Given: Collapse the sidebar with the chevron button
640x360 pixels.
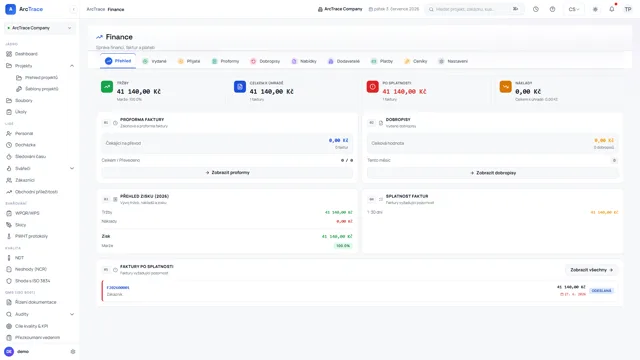Looking at the screenshot, I should pyautogui.click(x=73, y=9).
